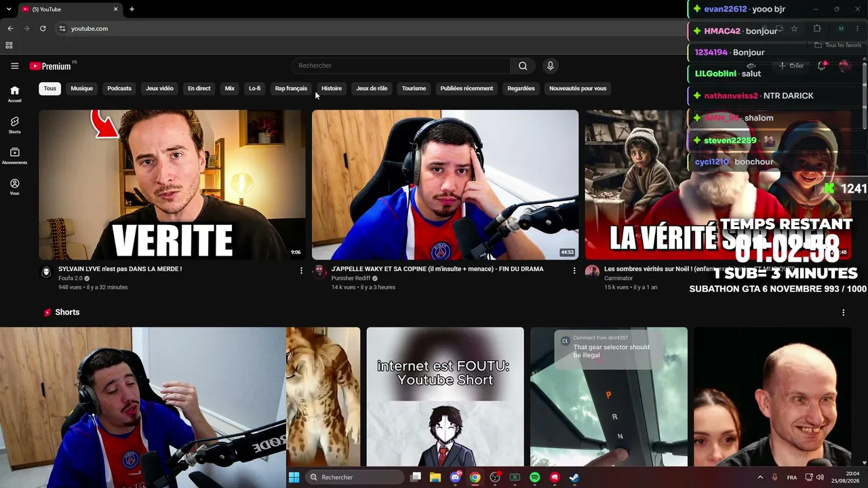Open Abonnements in the left sidebar
Screen dimensions: 868x488
pyautogui.click(x=14, y=156)
